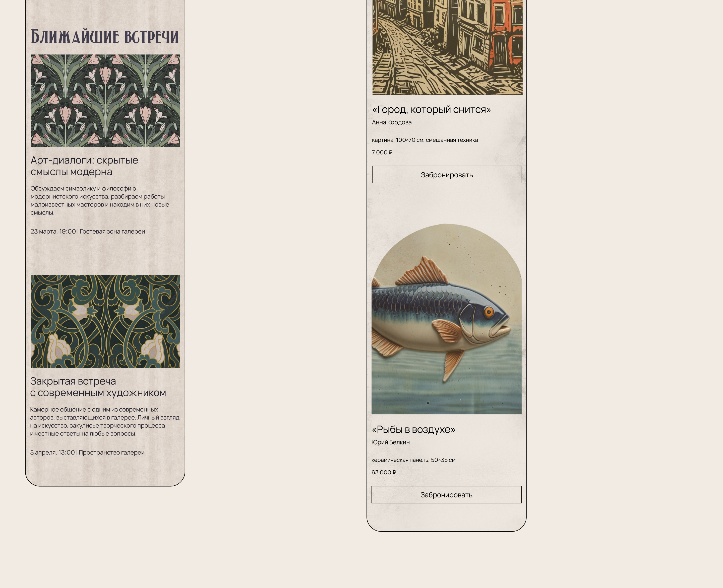Click the description starting Обсуждаем символику
Screen dimensions: 723x588
tap(100, 200)
